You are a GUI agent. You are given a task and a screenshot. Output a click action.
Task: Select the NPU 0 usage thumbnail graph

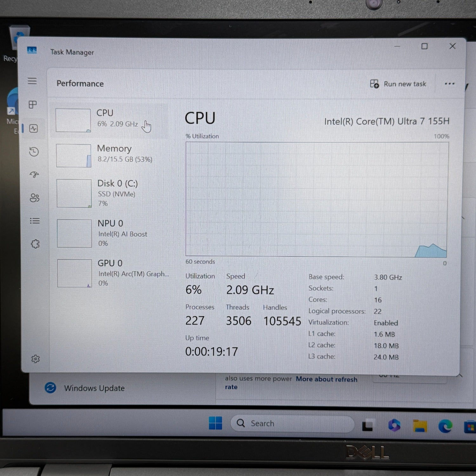[x=74, y=233]
